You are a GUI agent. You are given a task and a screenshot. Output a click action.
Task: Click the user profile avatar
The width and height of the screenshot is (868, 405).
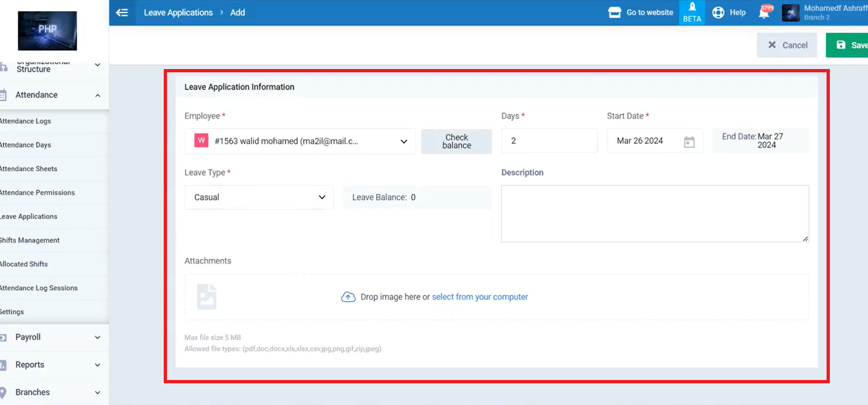pyautogui.click(x=790, y=12)
